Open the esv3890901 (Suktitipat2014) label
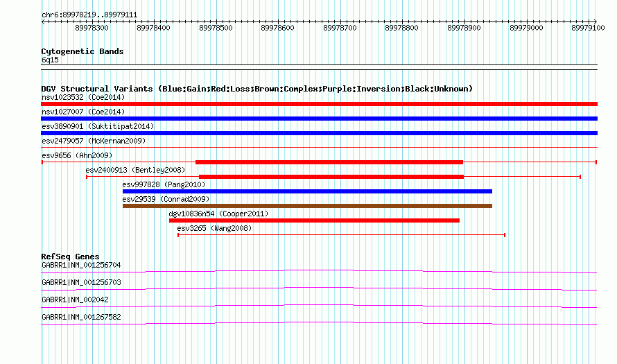Screen dimensions: 617x364 coord(98,126)
